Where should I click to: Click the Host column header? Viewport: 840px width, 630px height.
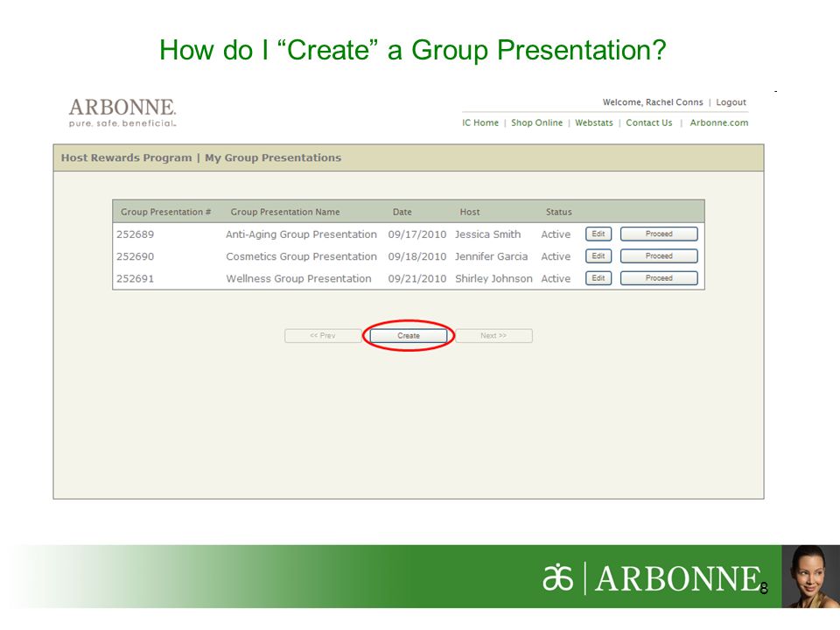(x=469, y=212)
